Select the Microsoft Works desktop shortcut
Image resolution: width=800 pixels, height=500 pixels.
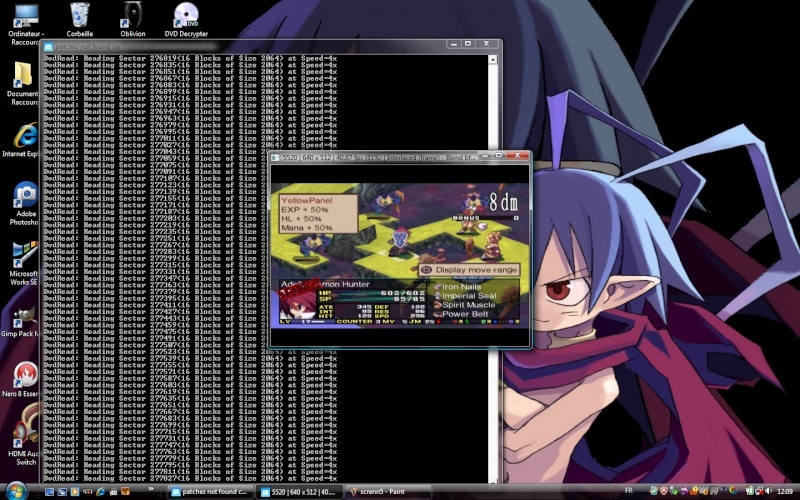tap(24, 263)
